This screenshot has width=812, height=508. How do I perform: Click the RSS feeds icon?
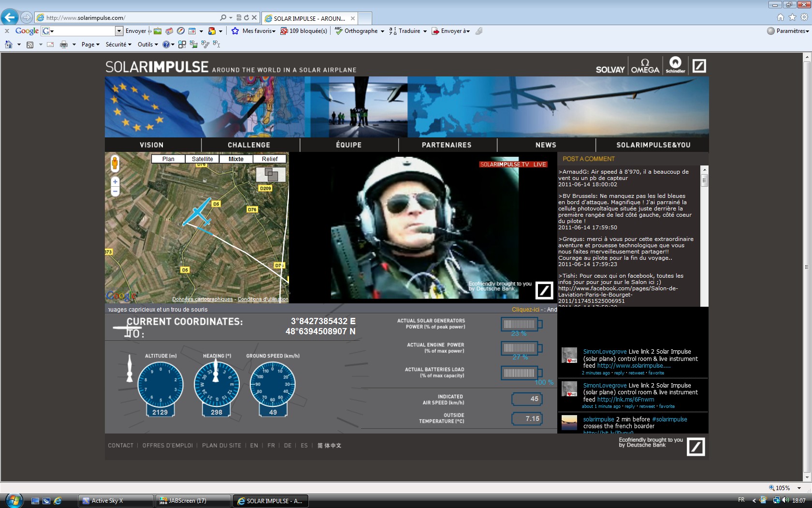30,45
